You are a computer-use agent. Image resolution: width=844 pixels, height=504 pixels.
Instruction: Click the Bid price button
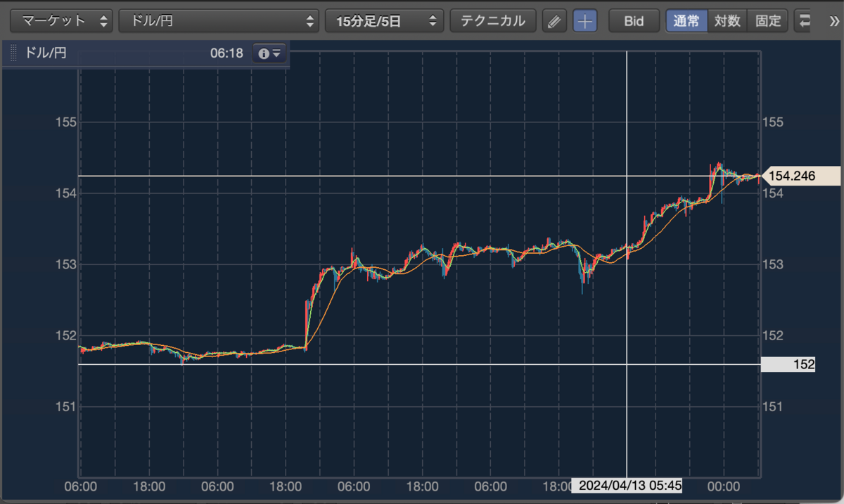pos(634,20)
